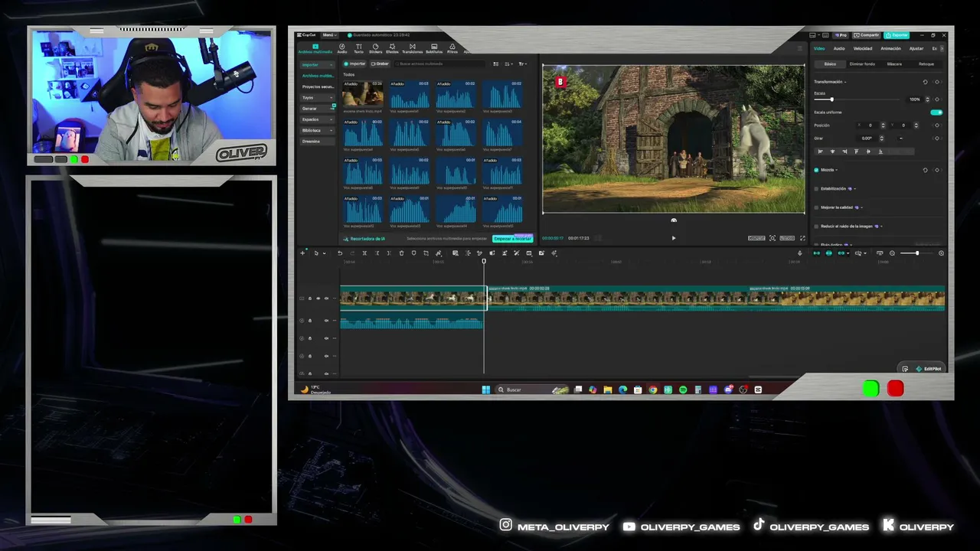The image size is (980, 551).
Task: Enable Reducir el ruido de la imagen
Action: [816, 226]
